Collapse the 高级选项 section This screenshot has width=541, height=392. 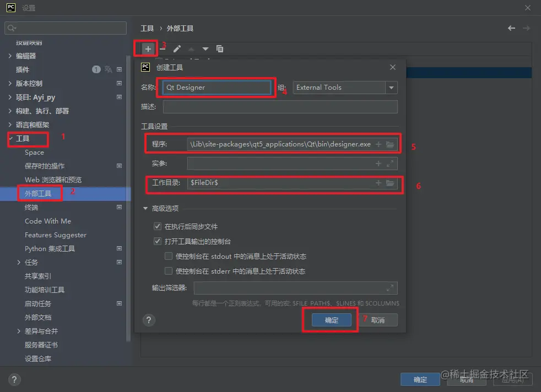click(145, 209)
